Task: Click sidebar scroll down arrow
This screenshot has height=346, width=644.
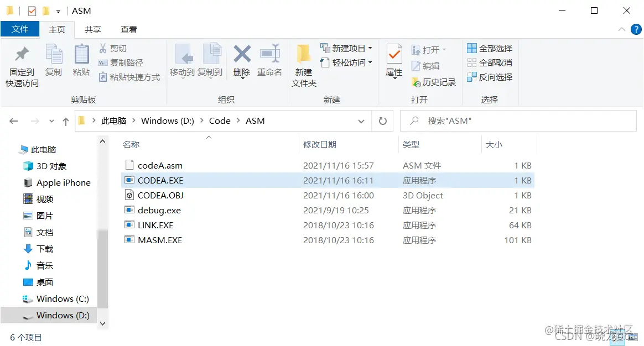Action: coord(103,323)
